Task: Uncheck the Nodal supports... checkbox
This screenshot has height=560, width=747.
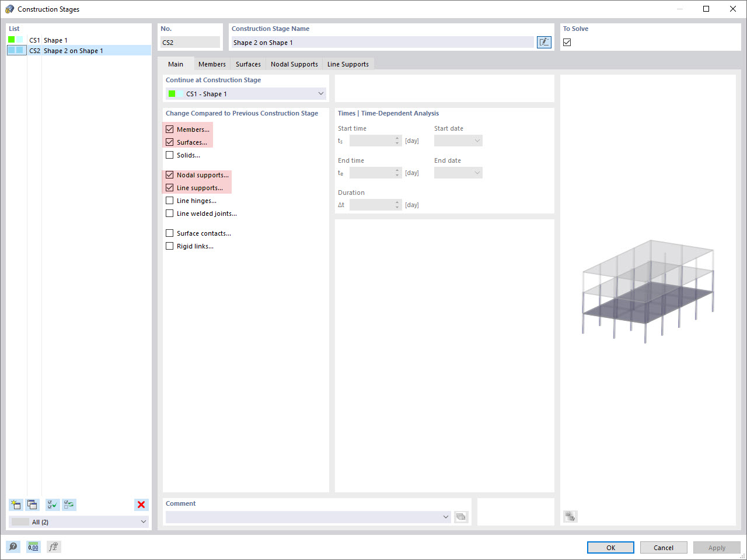Action: [x=170, y=175]
